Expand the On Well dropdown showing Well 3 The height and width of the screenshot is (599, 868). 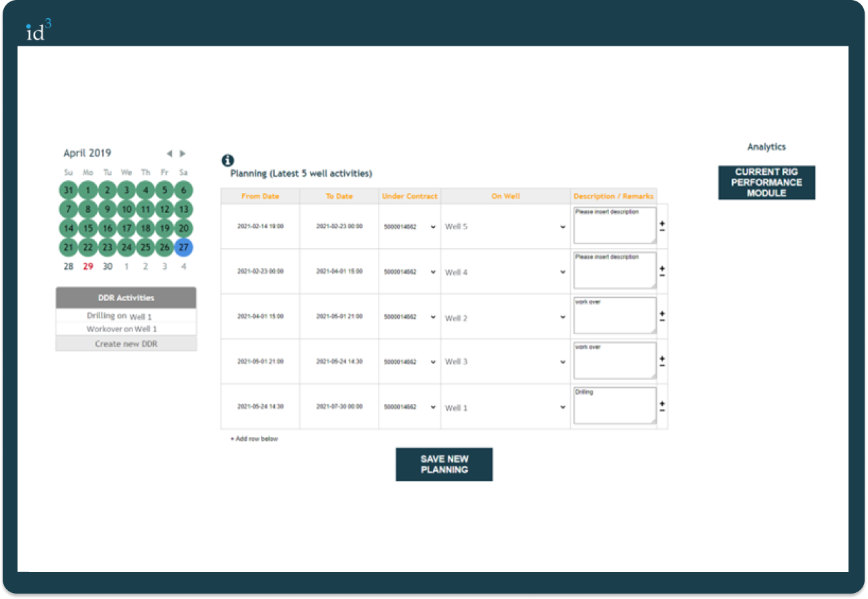(506, 362)
